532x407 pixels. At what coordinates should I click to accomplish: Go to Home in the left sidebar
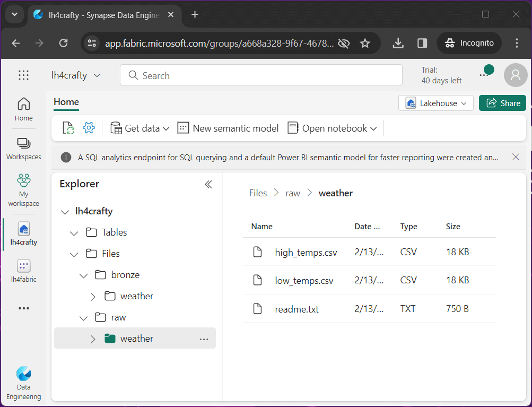pos(23,109)
